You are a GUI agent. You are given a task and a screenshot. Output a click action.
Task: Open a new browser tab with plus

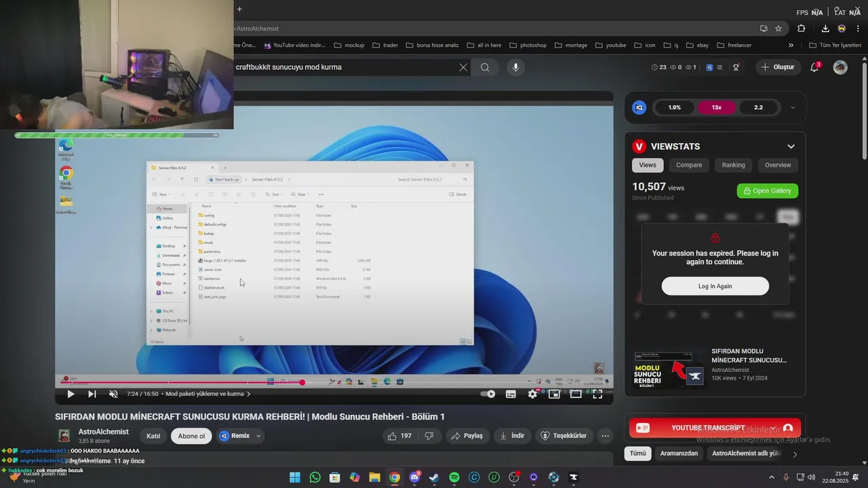coord(239,9)
